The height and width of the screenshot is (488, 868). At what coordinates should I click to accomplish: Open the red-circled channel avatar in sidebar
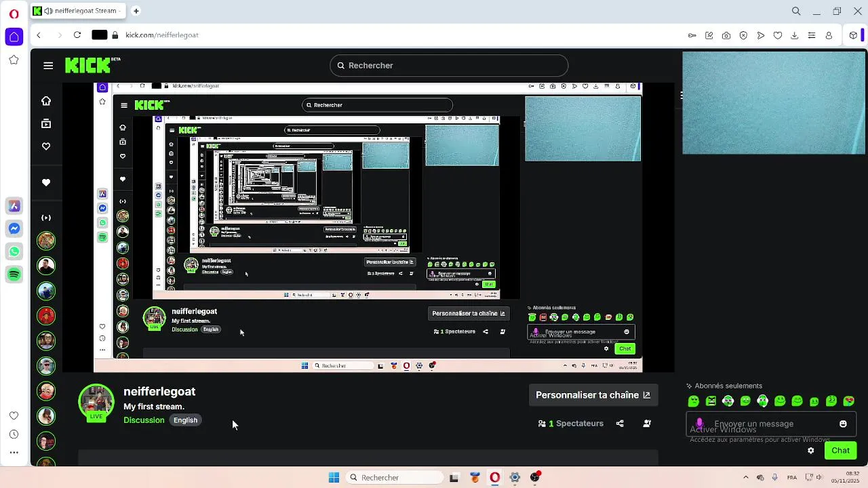tap(46, 316)
